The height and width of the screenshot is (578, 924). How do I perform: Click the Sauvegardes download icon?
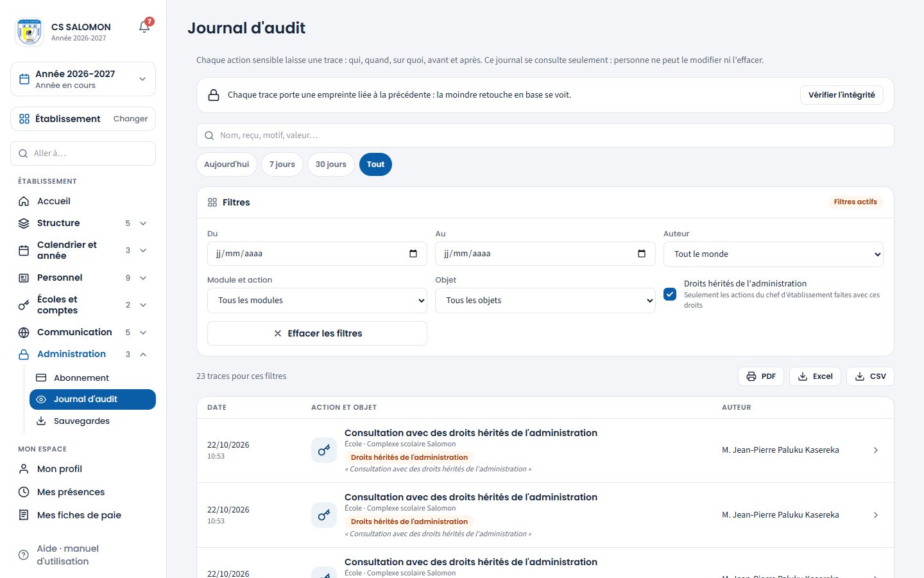[x=41, y=421]
